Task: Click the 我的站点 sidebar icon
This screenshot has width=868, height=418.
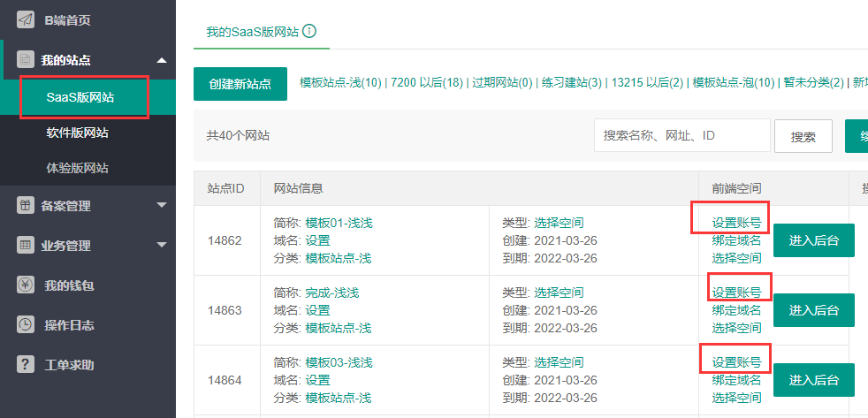Action: click(x=26, y=60)
